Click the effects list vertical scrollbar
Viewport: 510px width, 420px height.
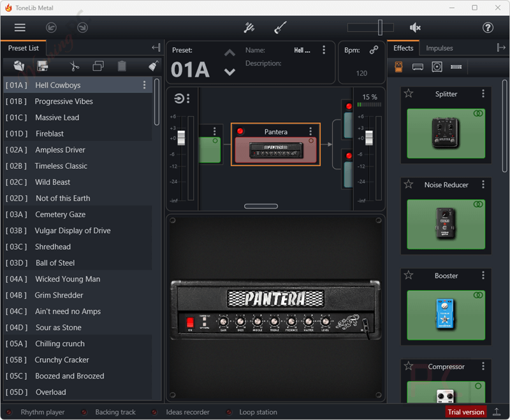pyautogui.click(x=504, y=126)
